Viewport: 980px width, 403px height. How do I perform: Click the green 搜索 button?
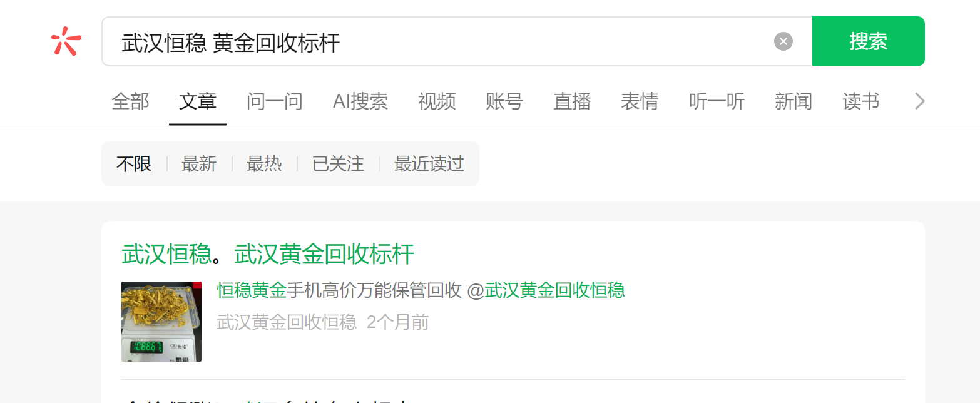click(x=868, y=41)
